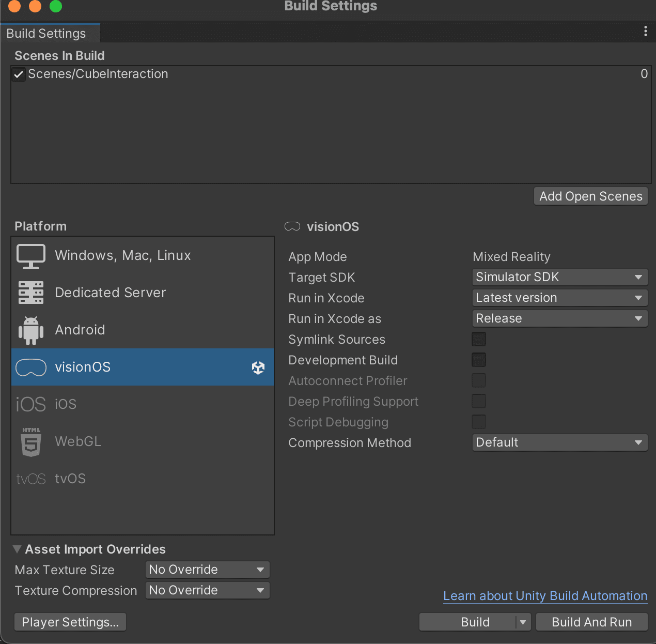Open the Target SDK dropdown
The height and width of the screenshot is (644, 656).
560,277
